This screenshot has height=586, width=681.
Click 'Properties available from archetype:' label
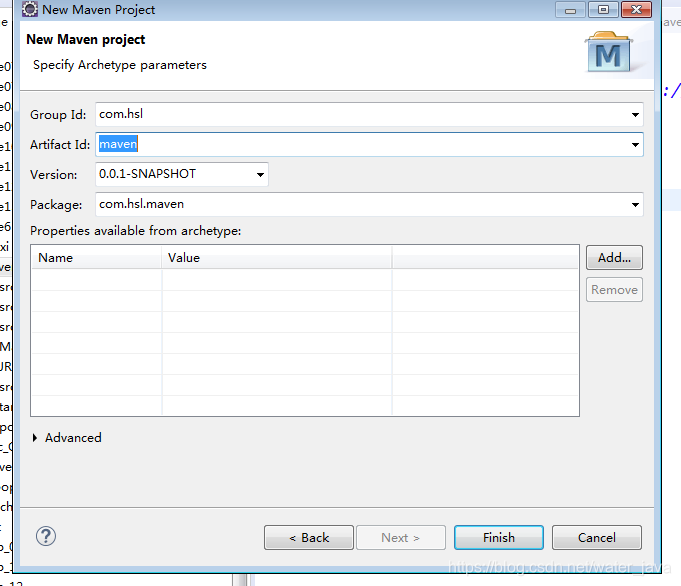point(136,231)
